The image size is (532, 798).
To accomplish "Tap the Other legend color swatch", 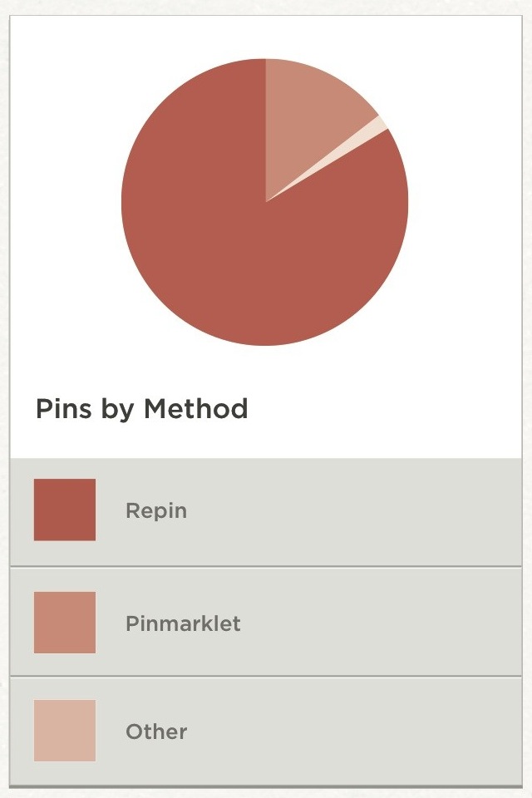I will (x=65, y=731).
